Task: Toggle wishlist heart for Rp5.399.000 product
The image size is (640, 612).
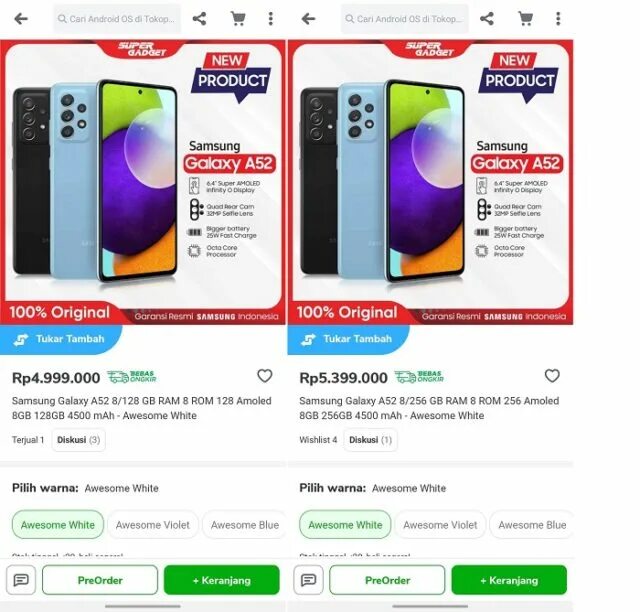Action: tap(552, 376)
